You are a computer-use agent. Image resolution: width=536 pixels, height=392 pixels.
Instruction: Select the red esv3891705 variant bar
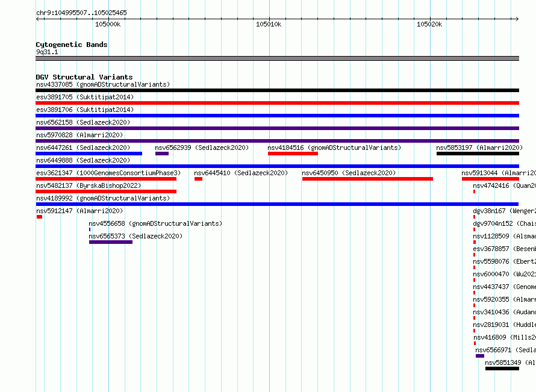[277, 103]
